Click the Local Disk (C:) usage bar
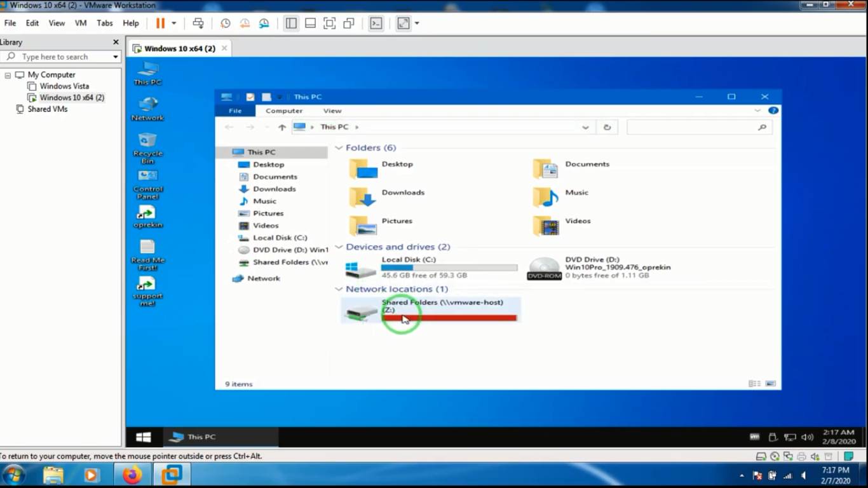Viewport: 868px width, 488px height. click(449, 268)
